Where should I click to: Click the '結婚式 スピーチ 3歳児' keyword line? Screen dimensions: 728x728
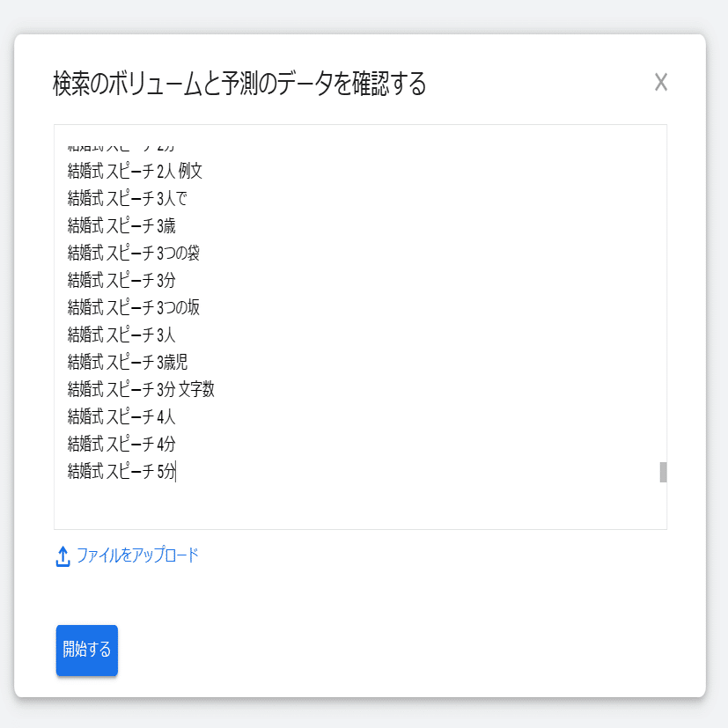[x=128, y=363]
